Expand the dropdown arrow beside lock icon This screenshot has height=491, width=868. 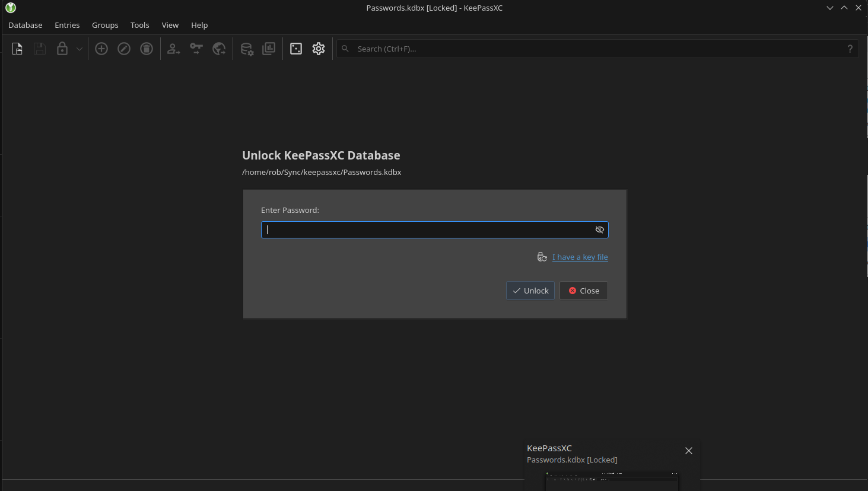pos(79,49)
